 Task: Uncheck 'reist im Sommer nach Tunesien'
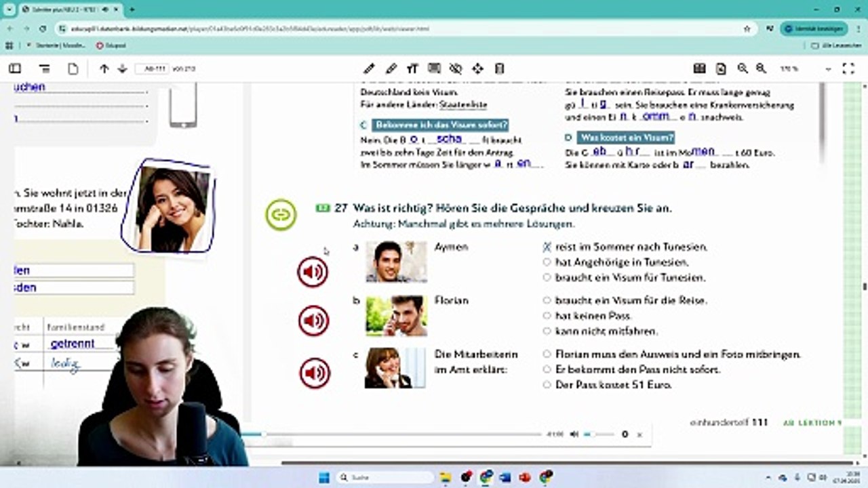pos(547,247)
